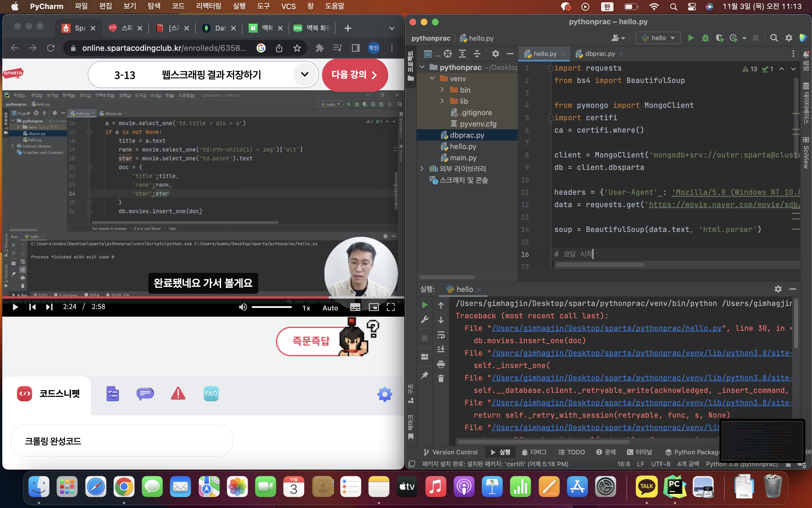Start debugging with the bug icon

[705, 38]
